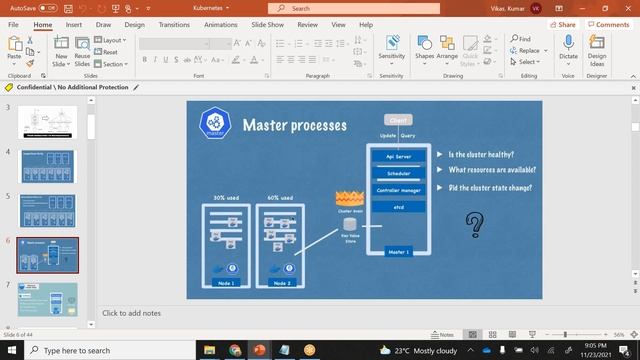
Task: Apply numbered list formatting
Action: click(x=299, y=43)
